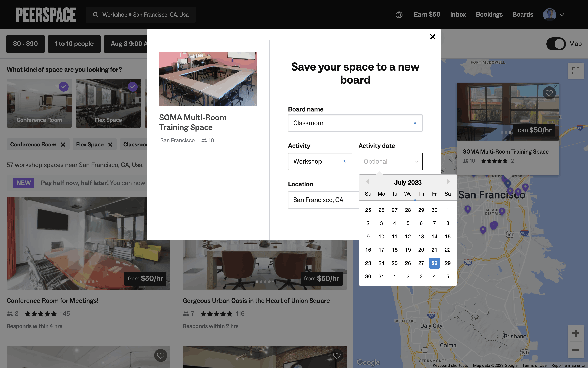Go to previous month in calendar
This screenshot has width=588, height=368.
pyautogui.click(x=367, y=182)
